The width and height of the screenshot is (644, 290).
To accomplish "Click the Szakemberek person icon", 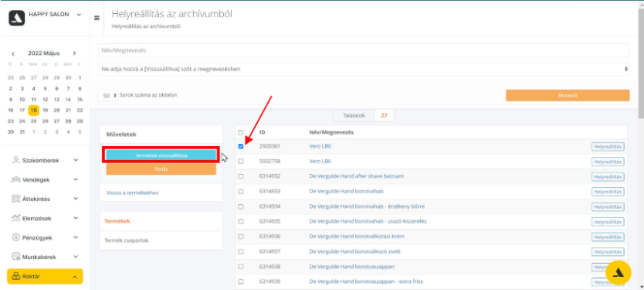I will 16,160.
